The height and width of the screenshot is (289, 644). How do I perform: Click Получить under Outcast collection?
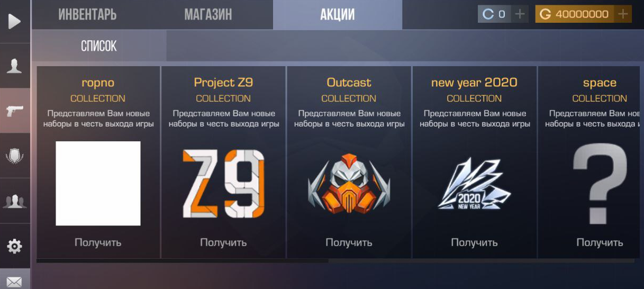[x=349, y=242]
